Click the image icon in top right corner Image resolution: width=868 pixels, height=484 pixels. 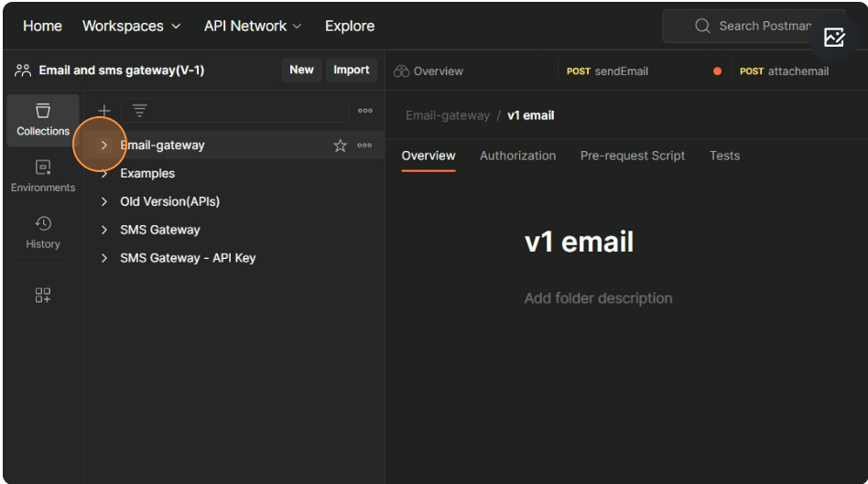[x=833, y=38]
